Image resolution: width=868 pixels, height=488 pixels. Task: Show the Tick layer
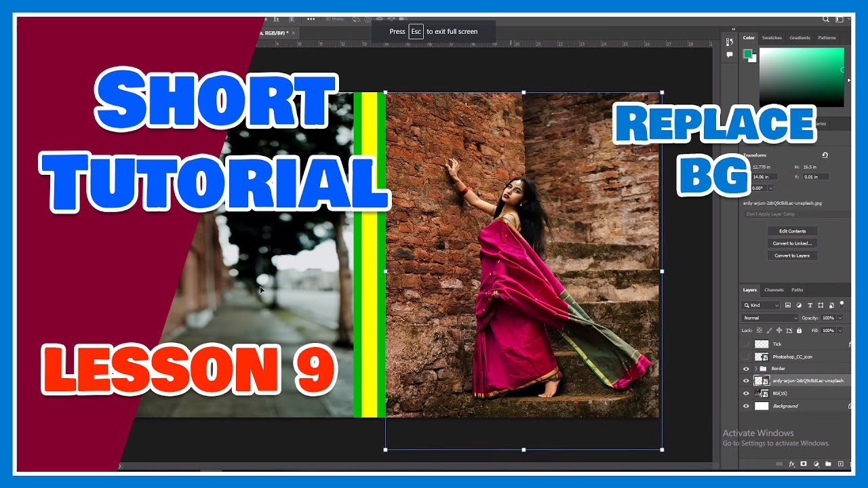[746, 344]
